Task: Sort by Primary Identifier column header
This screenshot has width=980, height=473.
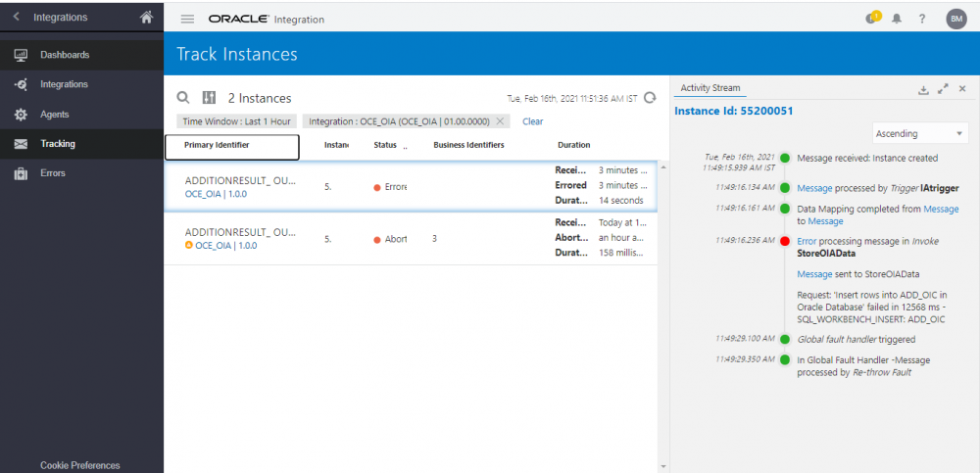Action: click(x=232, y=147)
